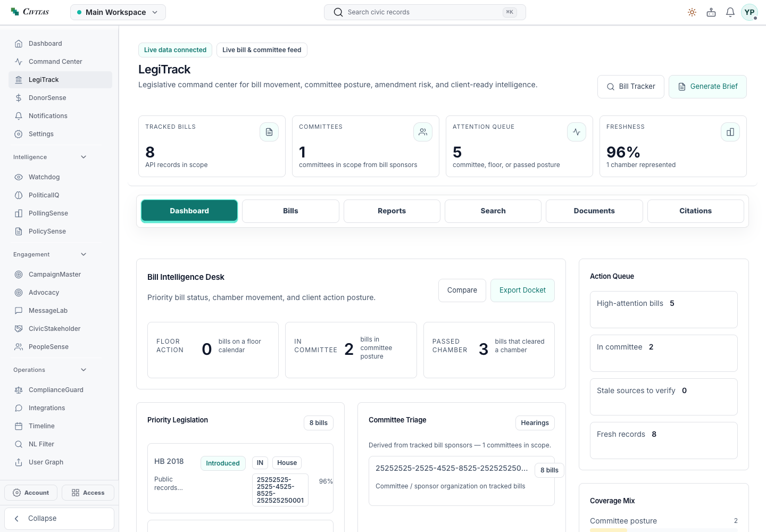
Task: Focus the Search civic records field
Action: (425, 12)
